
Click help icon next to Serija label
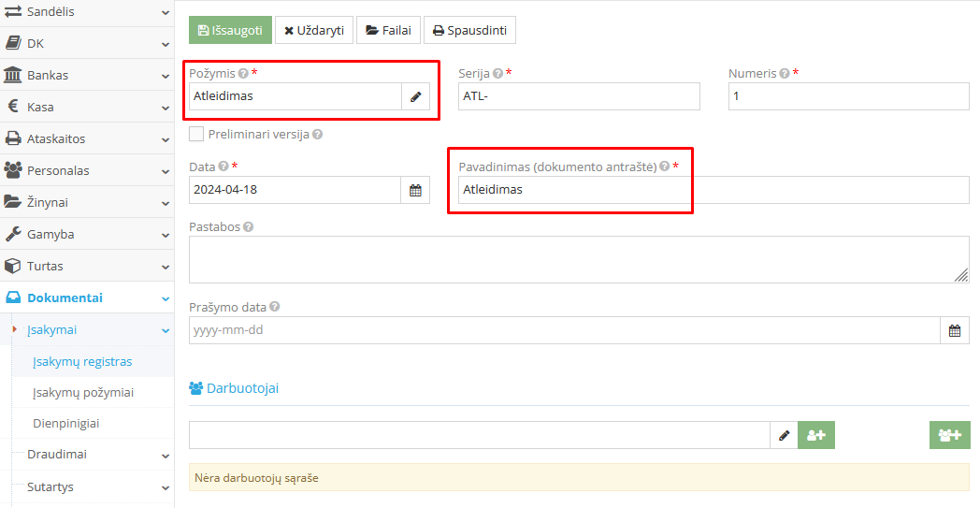[x=497, y=73]
